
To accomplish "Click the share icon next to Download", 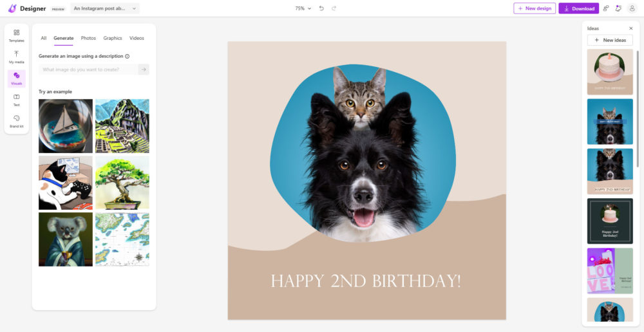I will pyautogui.click(x=606, y=8).
